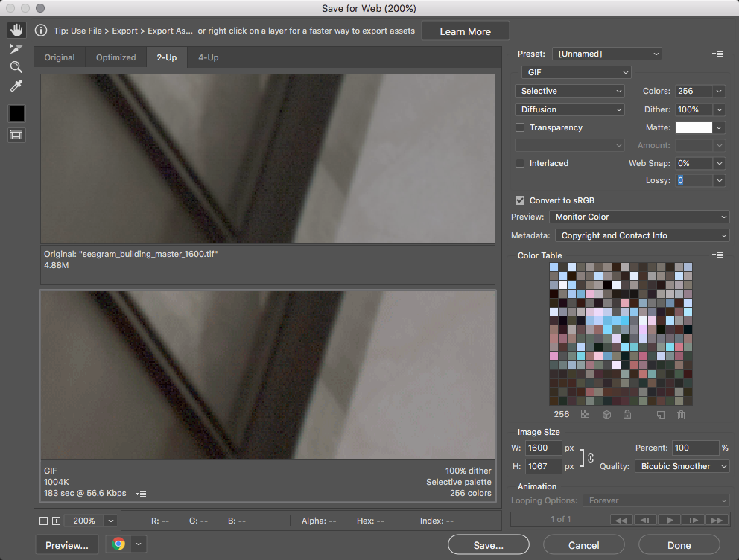
Task: Switch to the Original tab
Action: click(x=60, y=57)
